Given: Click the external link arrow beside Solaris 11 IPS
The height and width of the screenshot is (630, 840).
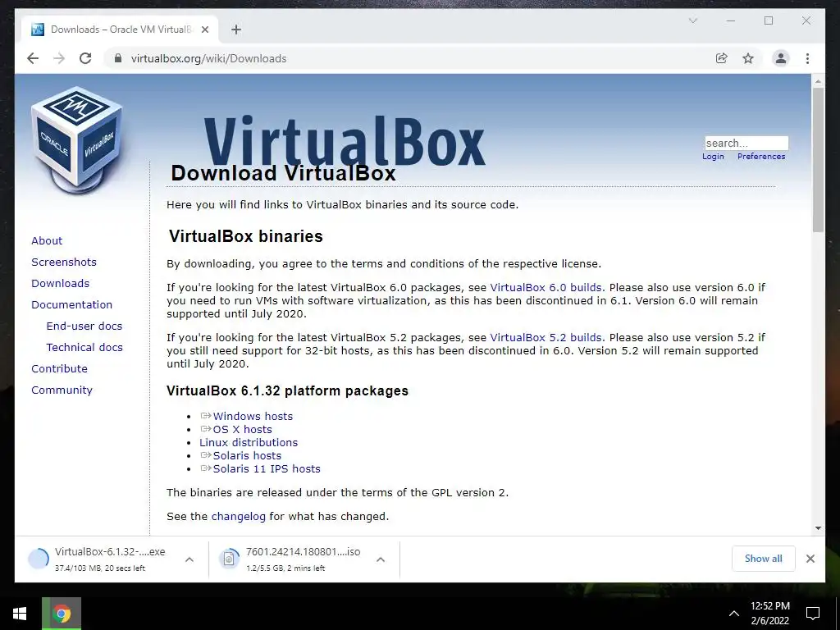Looking at the screenshot, I should pyautogui.click(x=206, y=468).
